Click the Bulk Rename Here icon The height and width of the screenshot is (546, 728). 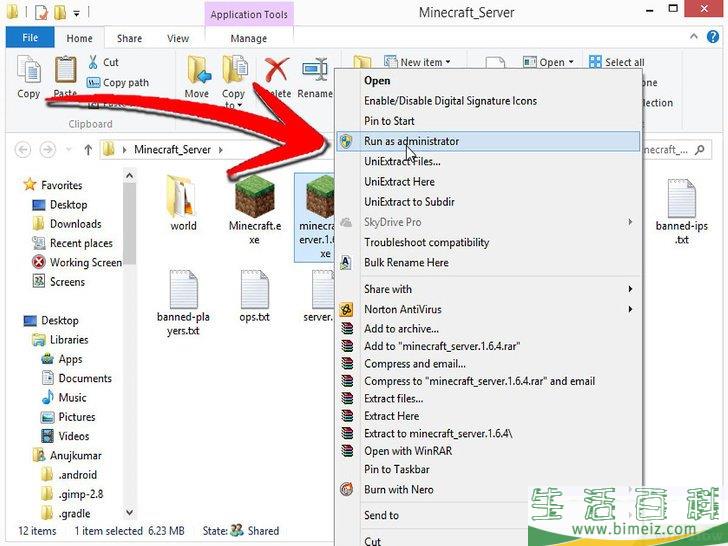(x=345, y=262)
